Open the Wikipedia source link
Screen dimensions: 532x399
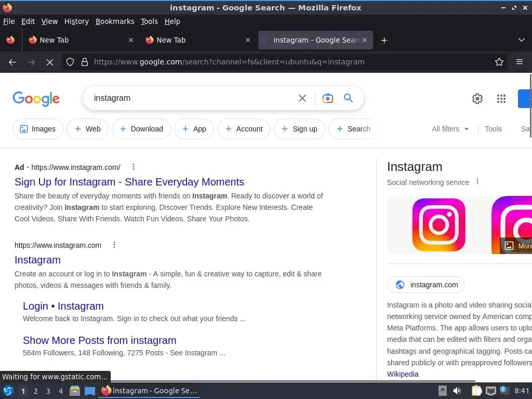[403, 374]
